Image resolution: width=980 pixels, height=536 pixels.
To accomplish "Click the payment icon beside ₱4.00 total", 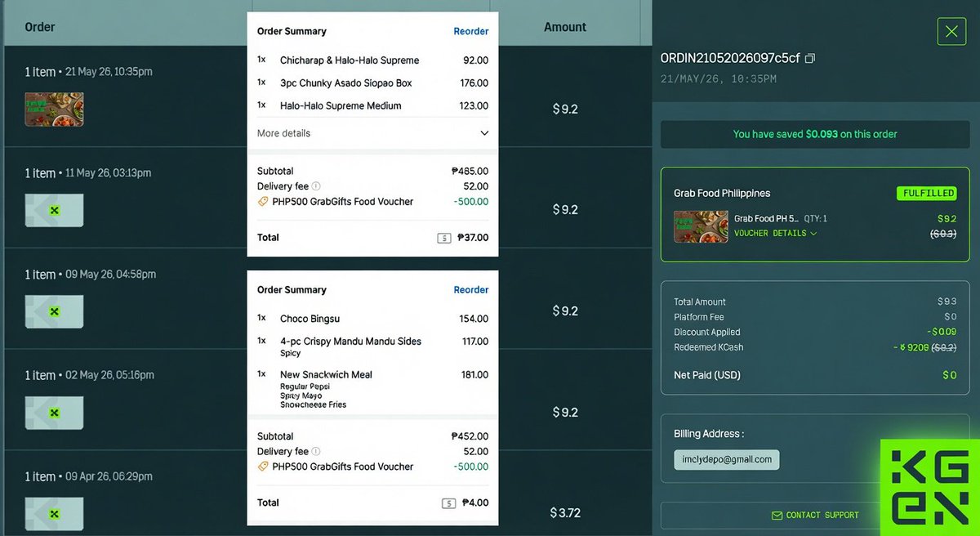I will 448,503.
